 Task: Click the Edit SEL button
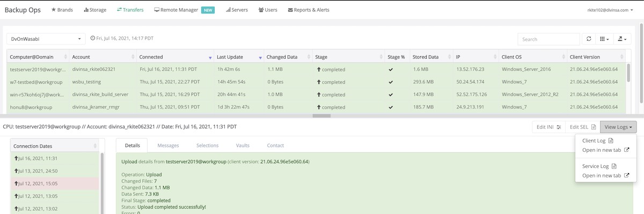pos(582,127)
